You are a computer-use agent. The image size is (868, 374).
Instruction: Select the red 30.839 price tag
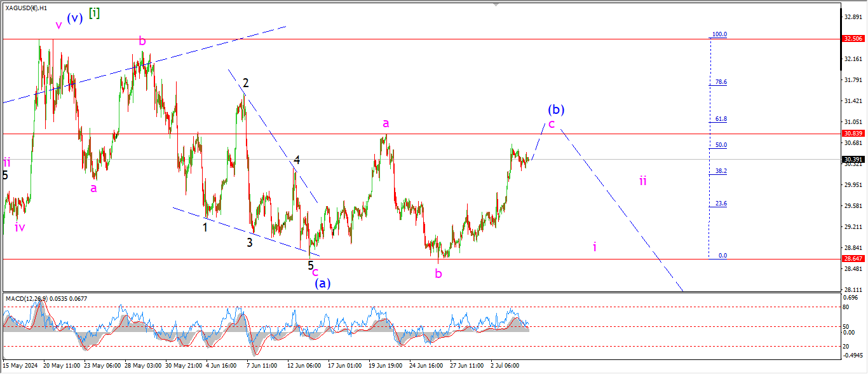(x=852, y=134)
